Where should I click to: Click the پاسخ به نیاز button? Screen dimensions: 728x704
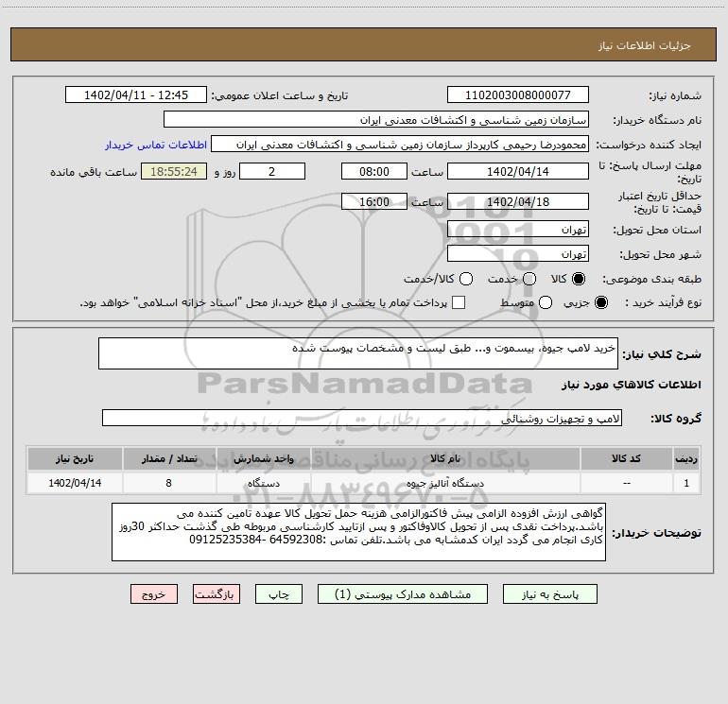(549, 594)
